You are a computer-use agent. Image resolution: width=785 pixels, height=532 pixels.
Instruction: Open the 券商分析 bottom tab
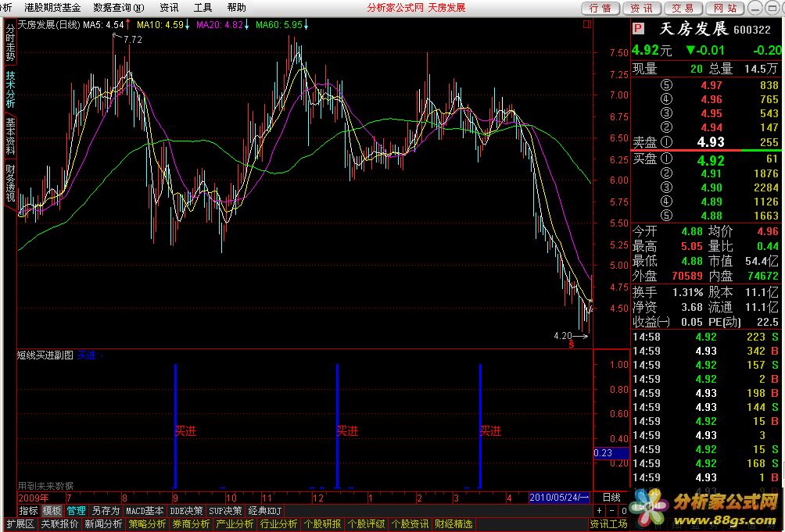coord(191,523)
